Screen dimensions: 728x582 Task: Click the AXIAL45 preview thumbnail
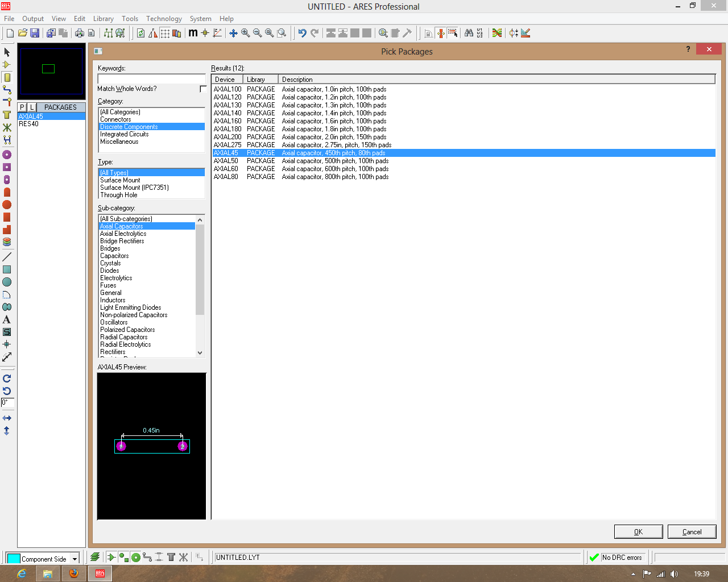[151, 446]
